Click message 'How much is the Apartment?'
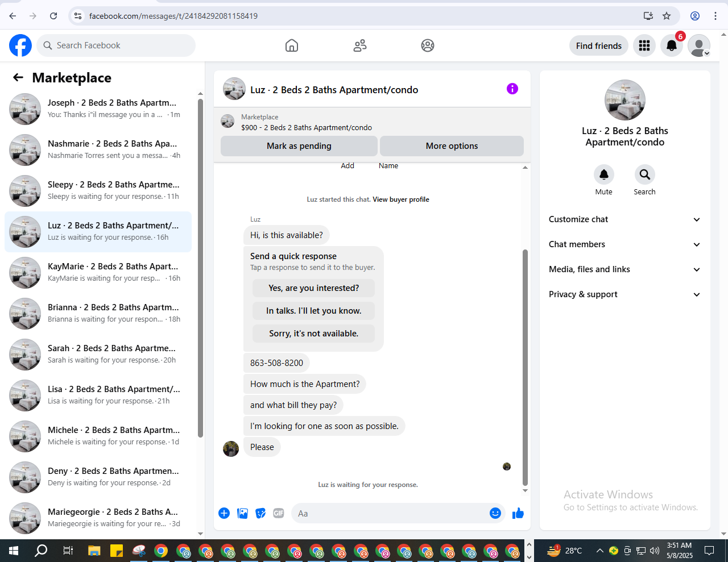This screenshot has height=562, width=728. [305, 384]
